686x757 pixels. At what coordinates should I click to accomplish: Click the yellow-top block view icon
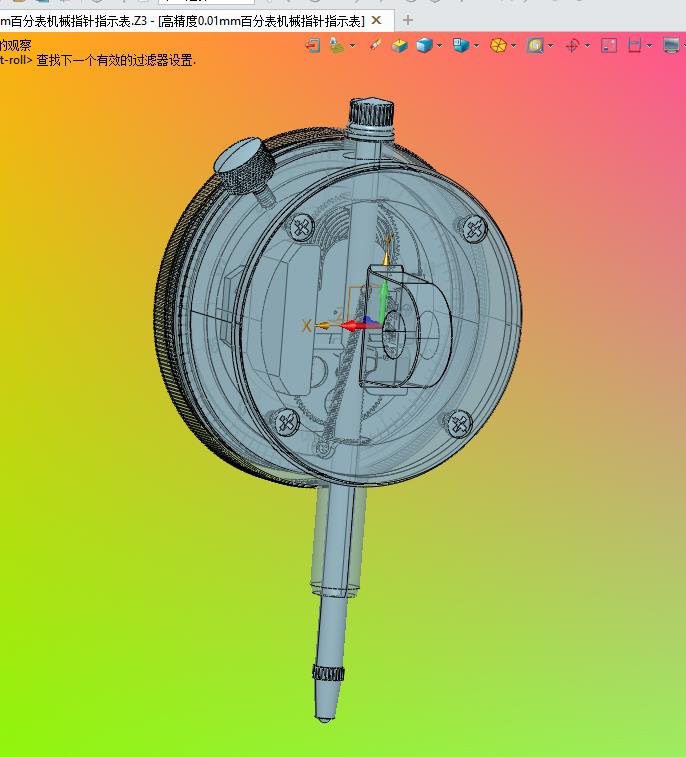pos(399,45)
